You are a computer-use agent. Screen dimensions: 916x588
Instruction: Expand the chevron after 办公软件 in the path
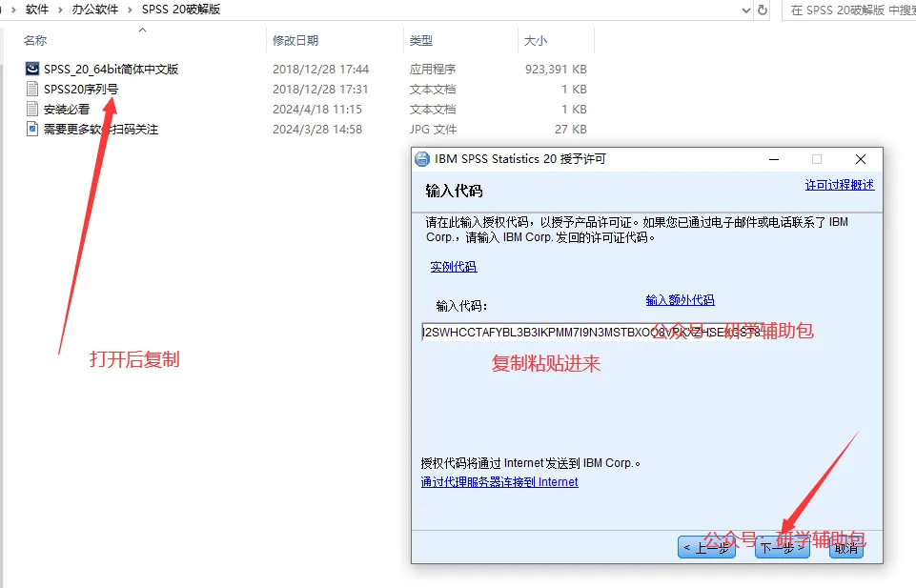130,10
